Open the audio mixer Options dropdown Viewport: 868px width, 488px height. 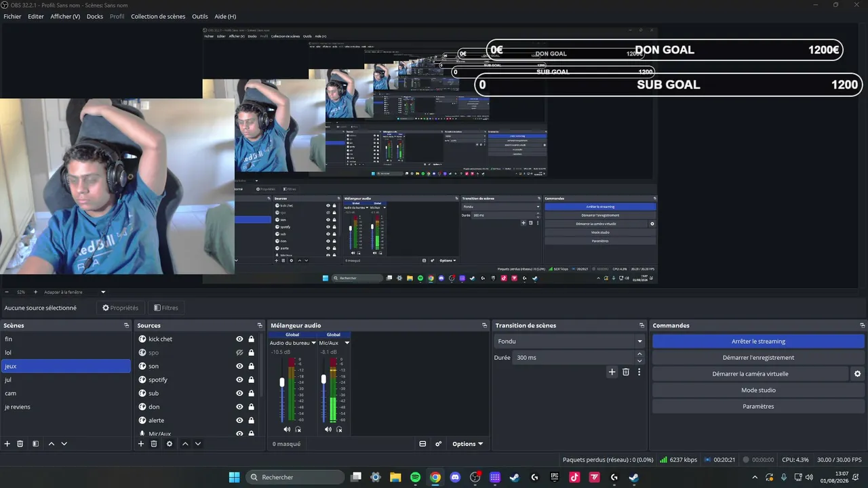tap(467, 444)
